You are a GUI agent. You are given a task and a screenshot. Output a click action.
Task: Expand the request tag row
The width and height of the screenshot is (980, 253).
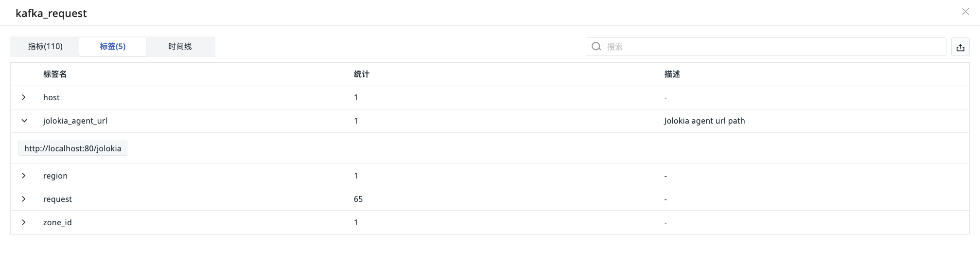tap(24, 199)
